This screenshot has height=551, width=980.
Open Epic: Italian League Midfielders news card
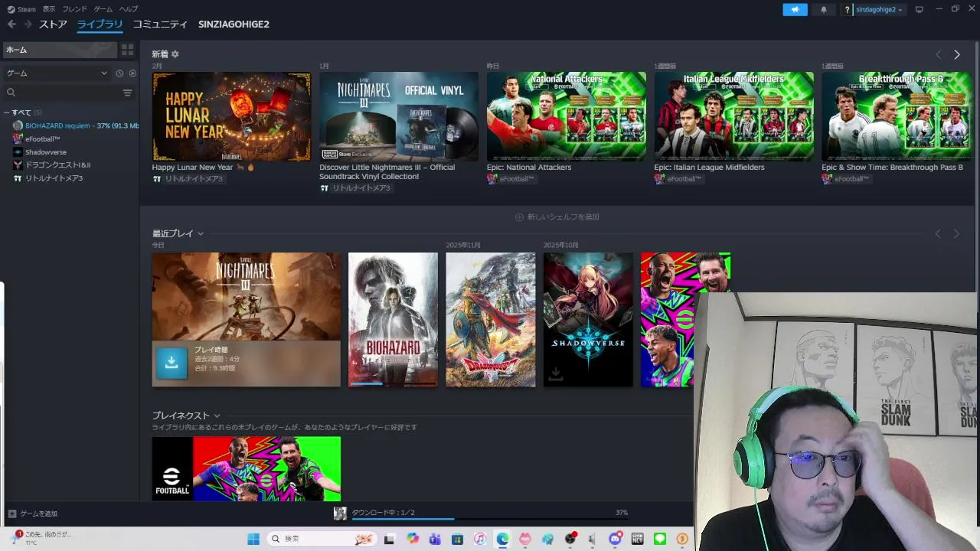[x=733, y=116]
